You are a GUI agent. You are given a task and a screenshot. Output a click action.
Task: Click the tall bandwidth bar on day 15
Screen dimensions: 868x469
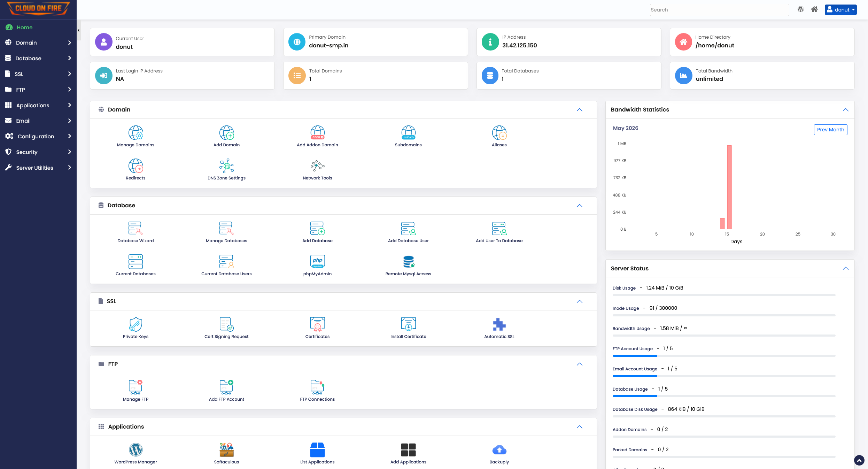(x=729, y=187)
